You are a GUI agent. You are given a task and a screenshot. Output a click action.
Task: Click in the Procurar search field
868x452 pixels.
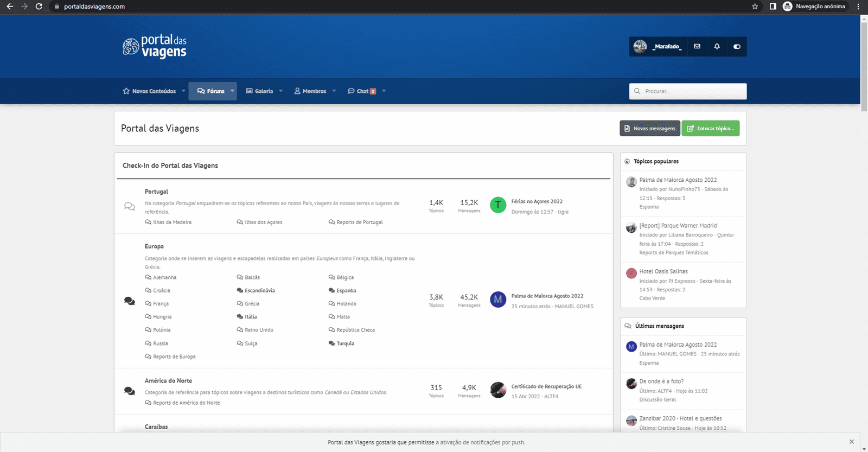(688, 91)
